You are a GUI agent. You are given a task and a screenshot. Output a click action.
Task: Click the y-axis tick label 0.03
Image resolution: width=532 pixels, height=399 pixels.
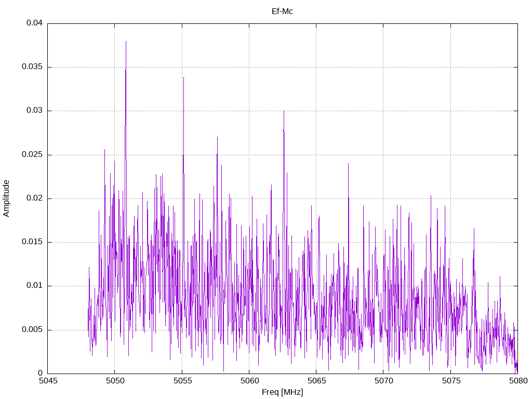[x=34, y=111]
